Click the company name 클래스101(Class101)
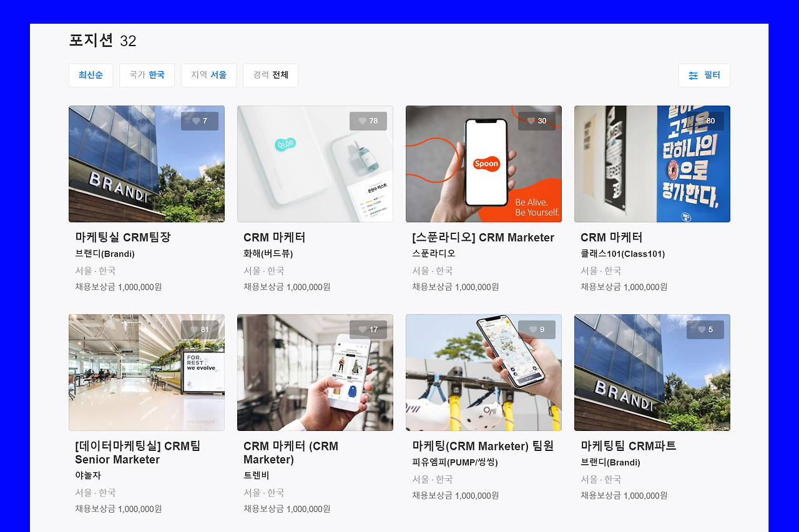This screenshot has width=799, height=532. 623,254
